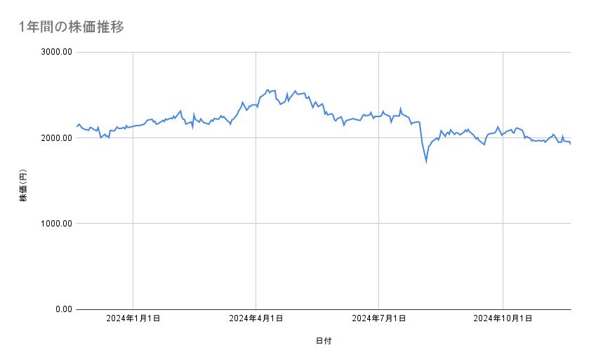Click the chart title 1年間の株価推移
This screenshot has height=364, width=589.
[x=72, y=27]
